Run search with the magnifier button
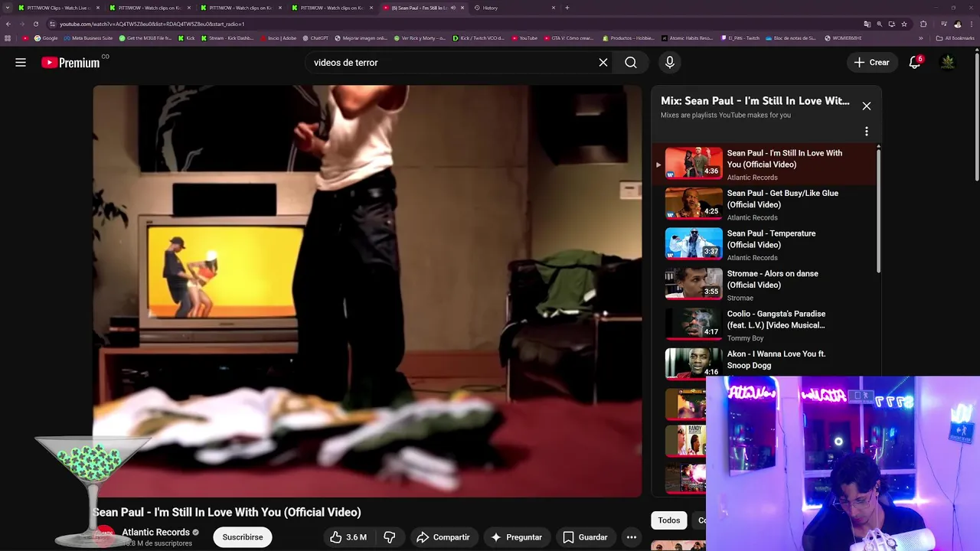 631,63
